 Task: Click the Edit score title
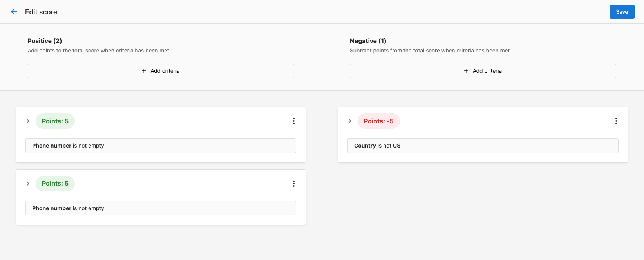tap(41, 12)
